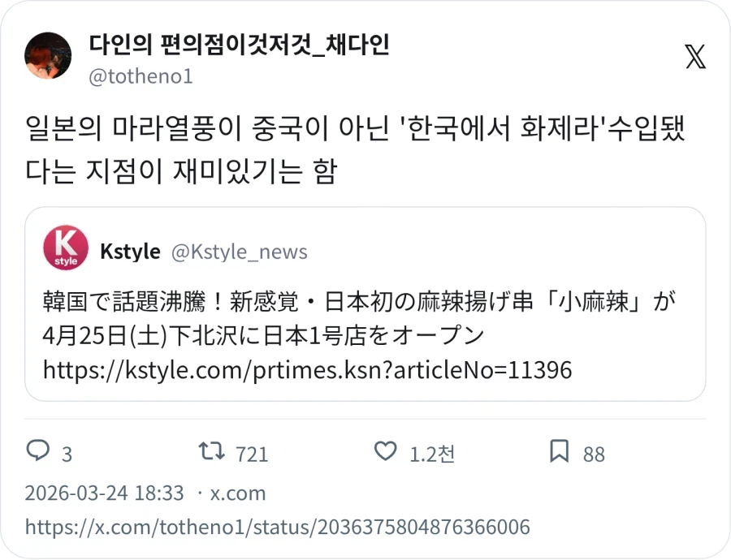Click the Kstyle account name text
The image size is (731, 560).
point(129,251)
